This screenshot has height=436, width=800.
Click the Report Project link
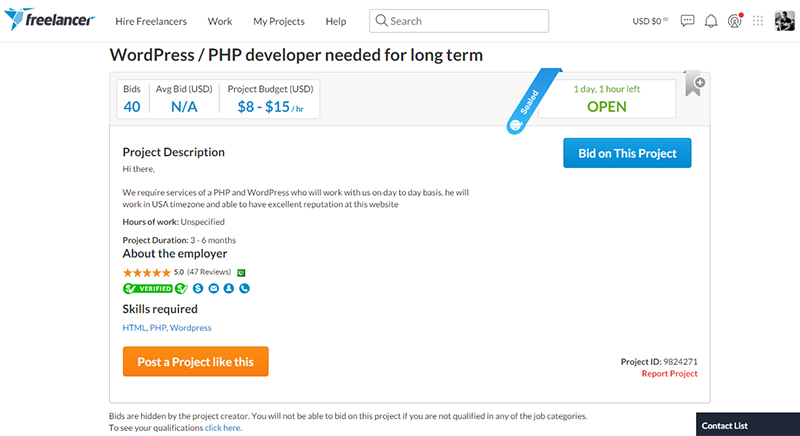point(669,374)
